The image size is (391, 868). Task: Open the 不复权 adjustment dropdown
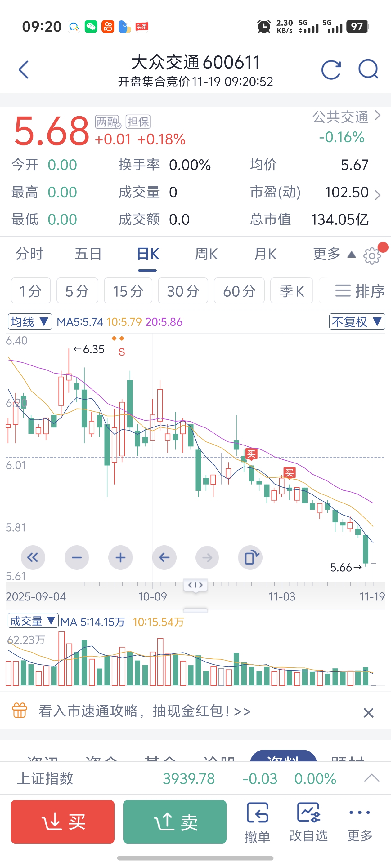357,322
